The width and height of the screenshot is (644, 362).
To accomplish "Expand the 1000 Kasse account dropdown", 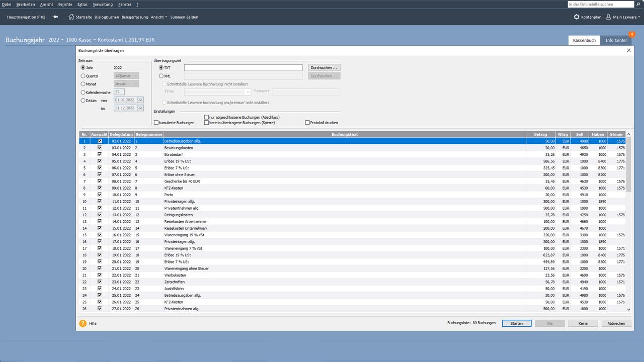I will (x=80, y=40).
